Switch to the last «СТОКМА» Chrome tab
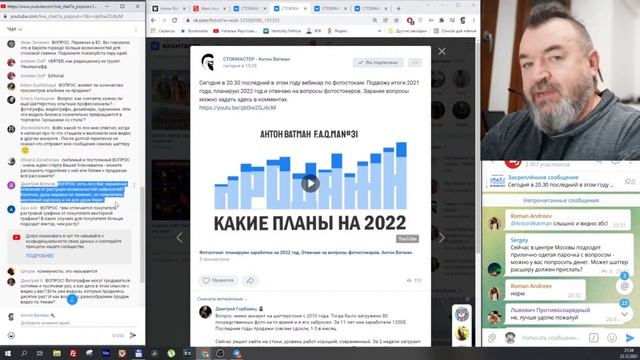This screenshot has height=360, width=640. click(x=371, y=8)
